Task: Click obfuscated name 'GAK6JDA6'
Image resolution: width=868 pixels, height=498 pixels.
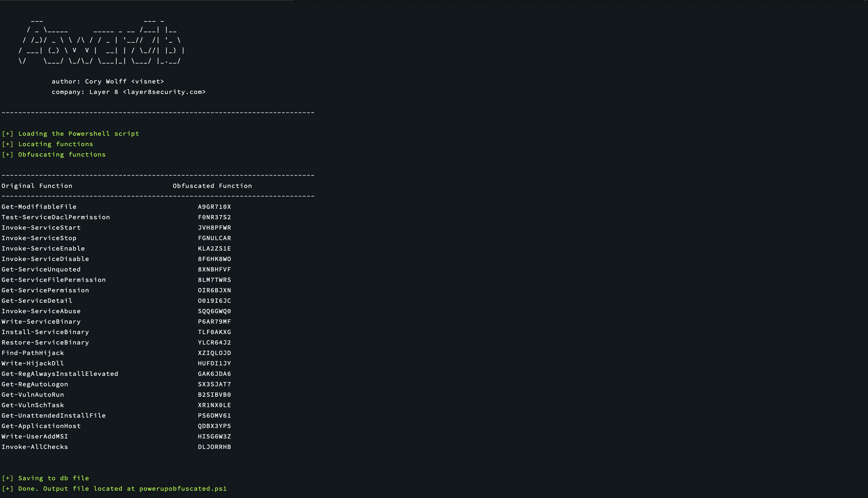Action: coord(215,374)
